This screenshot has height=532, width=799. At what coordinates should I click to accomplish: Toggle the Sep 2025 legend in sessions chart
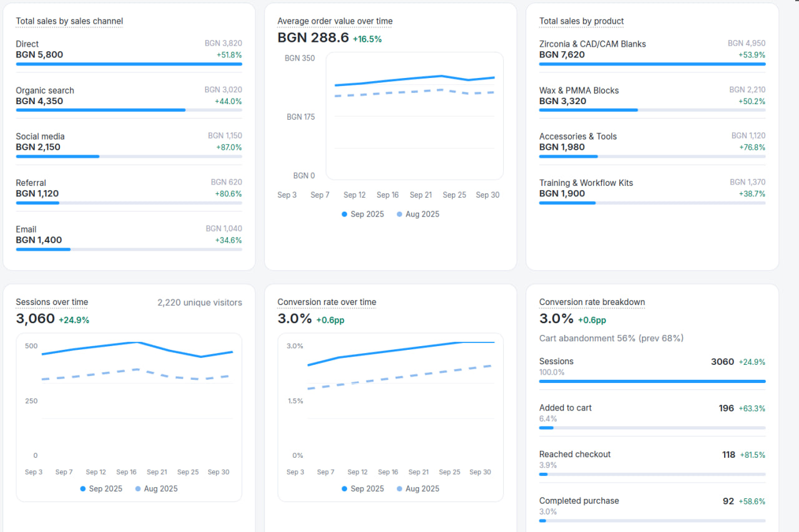coord(100,488)
